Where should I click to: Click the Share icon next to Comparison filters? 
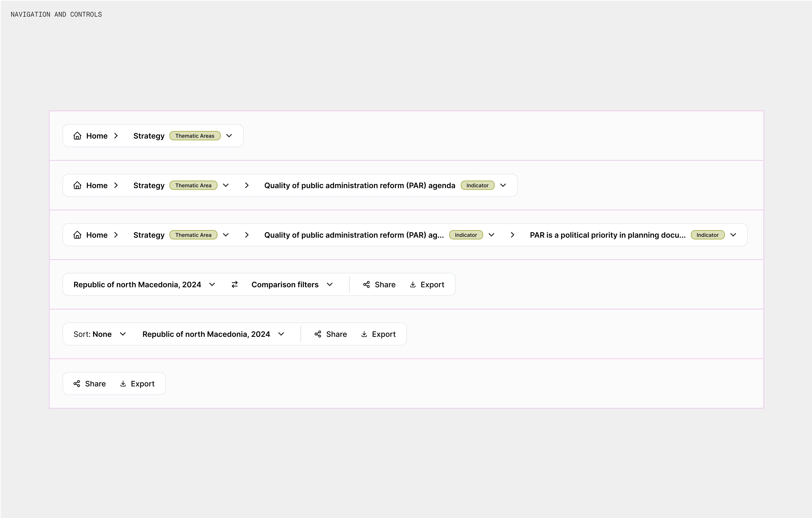point(366,284)
